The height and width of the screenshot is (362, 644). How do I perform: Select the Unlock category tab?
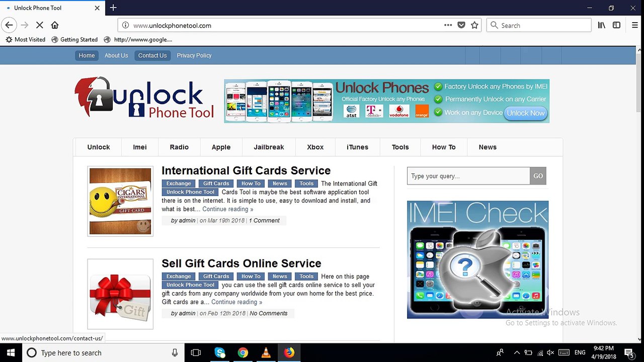click(x=99, y=147)
